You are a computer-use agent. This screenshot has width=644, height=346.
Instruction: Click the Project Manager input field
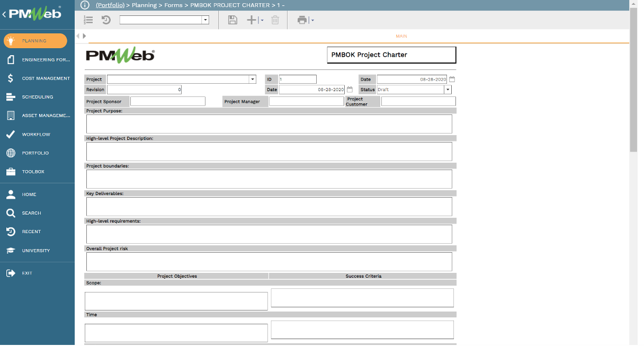point(307,101)
